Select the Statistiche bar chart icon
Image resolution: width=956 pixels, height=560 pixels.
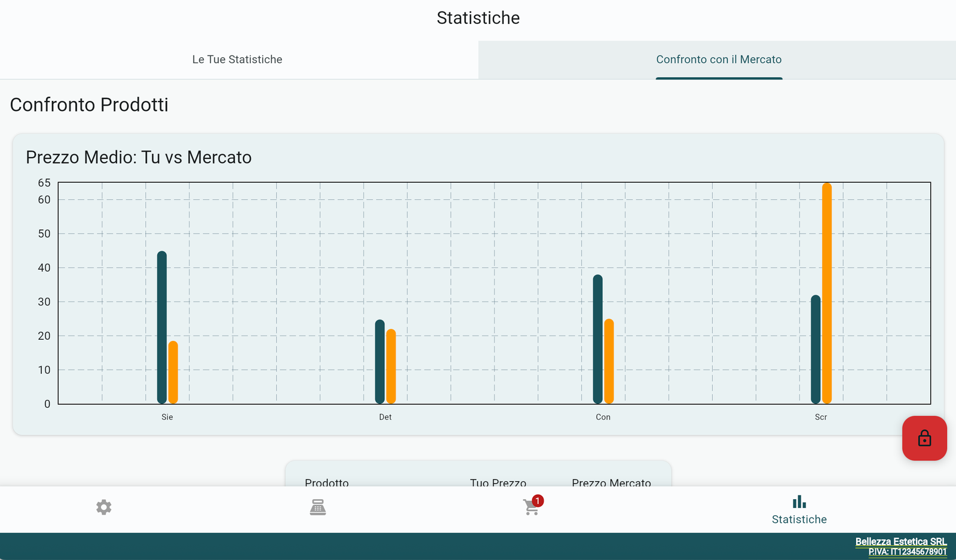(799, 503)
